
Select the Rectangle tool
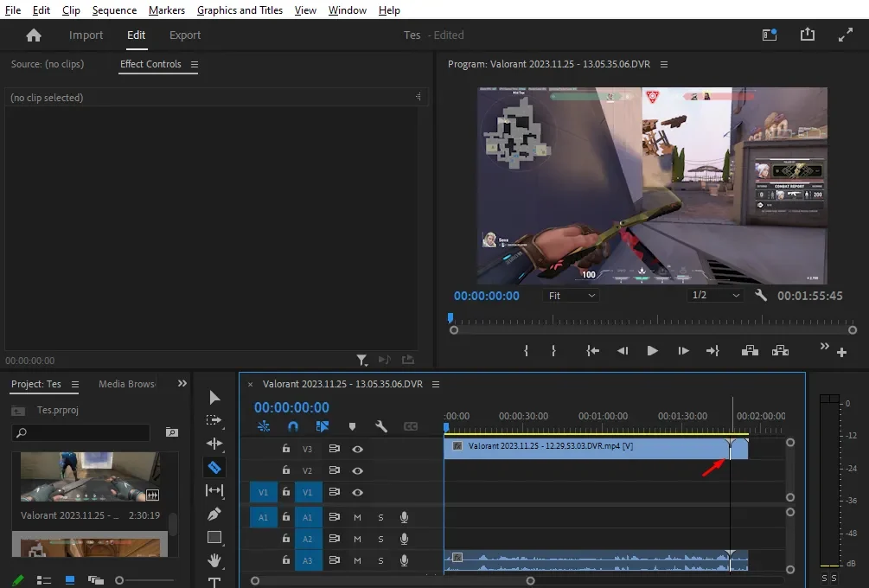click(x=214, y=537)
